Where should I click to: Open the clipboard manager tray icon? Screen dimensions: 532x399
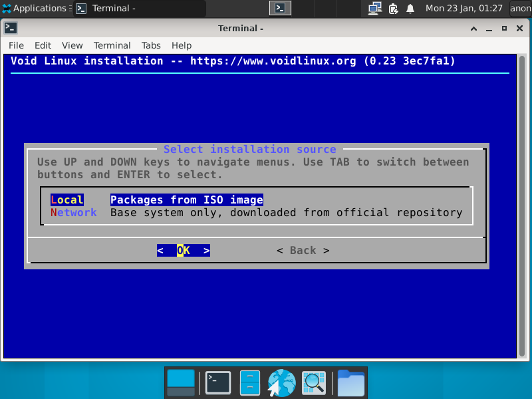(393, 8)
